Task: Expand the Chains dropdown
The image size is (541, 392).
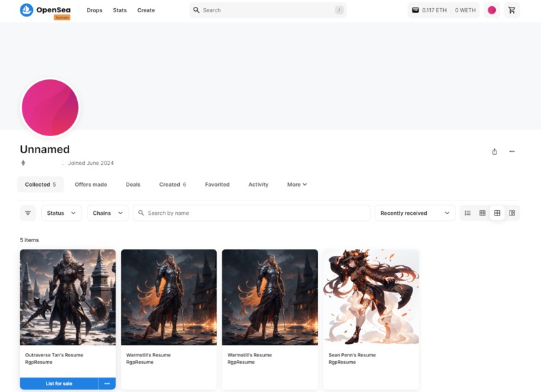Action: [x=107, y=213]
